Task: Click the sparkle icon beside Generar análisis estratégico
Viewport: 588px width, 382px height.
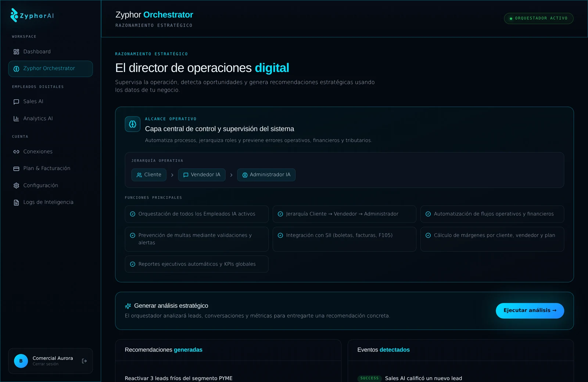Action: coord(128,306)
